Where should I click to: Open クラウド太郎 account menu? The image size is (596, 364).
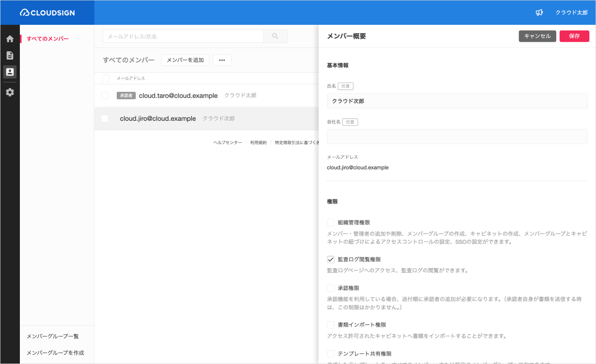(x=572, y=13)
